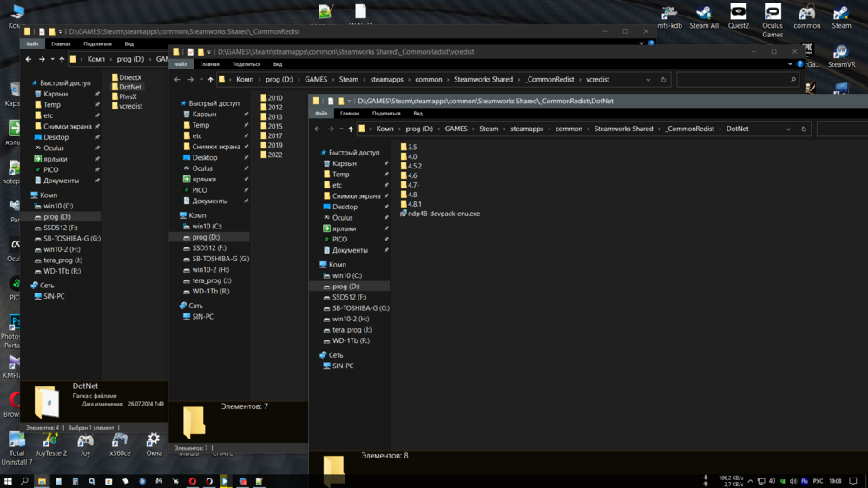The height and width of the screenshot is (488, 868).
Task: Expand the ribbon in _CommonRedist window
Action: click(641, 43)
